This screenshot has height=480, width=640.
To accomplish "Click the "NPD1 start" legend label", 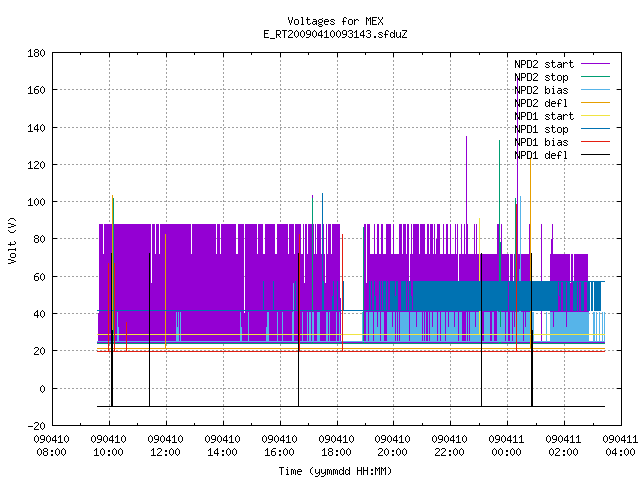I will (x=544, y=116).
